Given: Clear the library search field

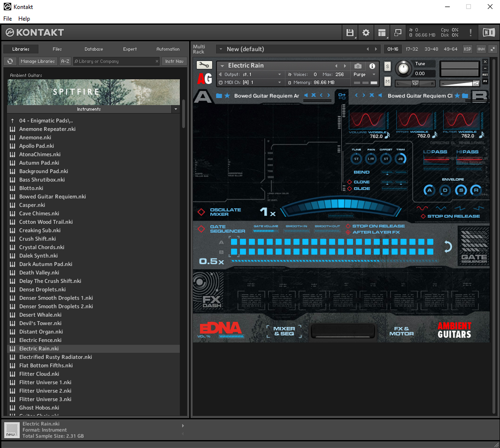Looking at the screenshot, I should tap(157, 61).
